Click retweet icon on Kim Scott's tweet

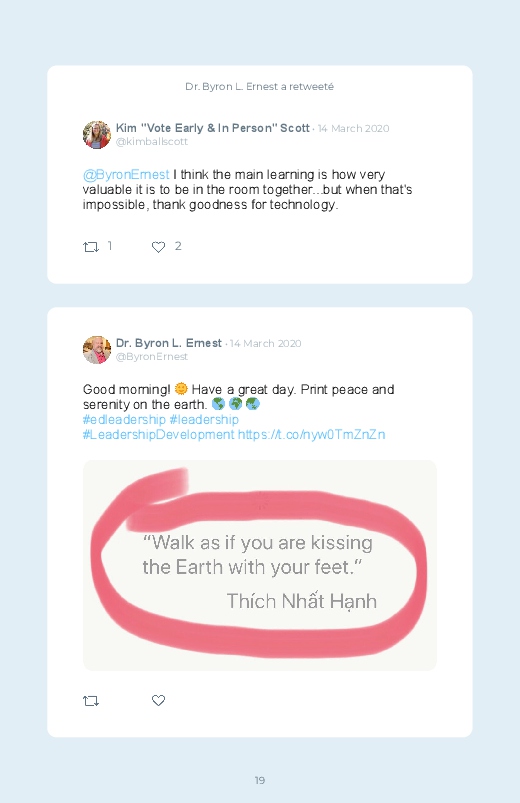pyautogui.click(x=91, y=247)
